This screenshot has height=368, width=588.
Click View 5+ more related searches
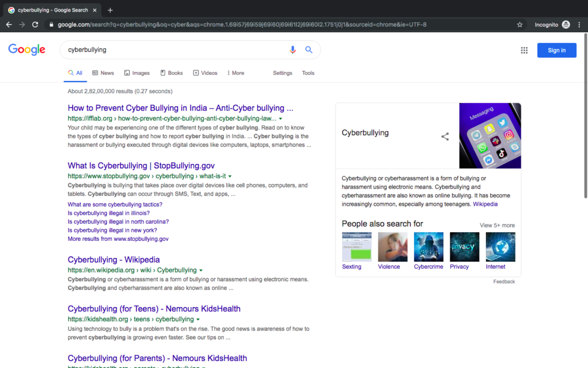(x=497, y=225)
